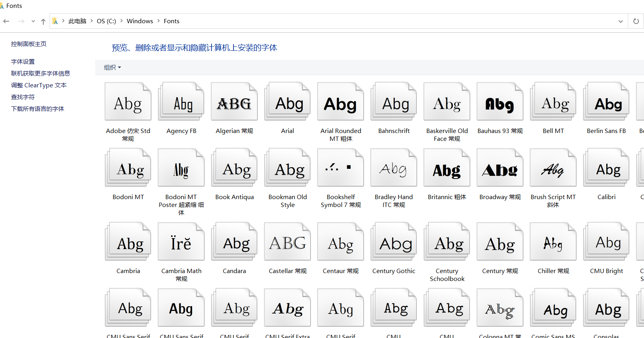Open the Bell MT font icon

coord(553,102)
